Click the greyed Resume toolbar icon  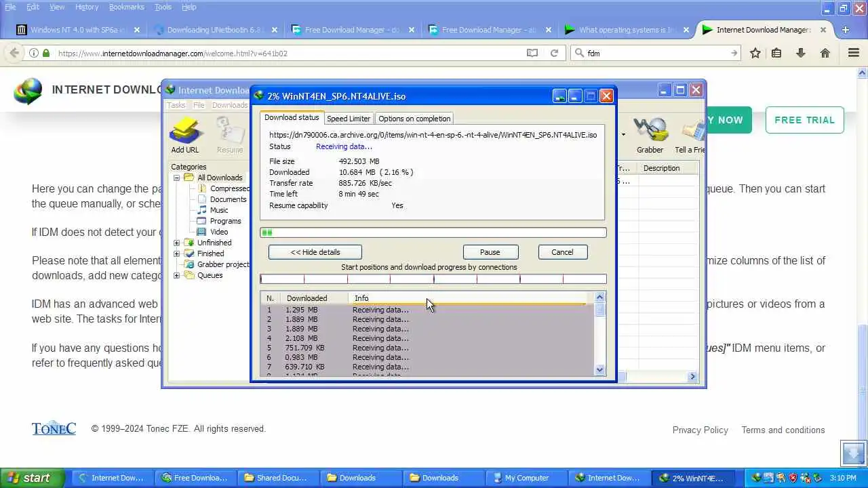click(x=230, y=130)
